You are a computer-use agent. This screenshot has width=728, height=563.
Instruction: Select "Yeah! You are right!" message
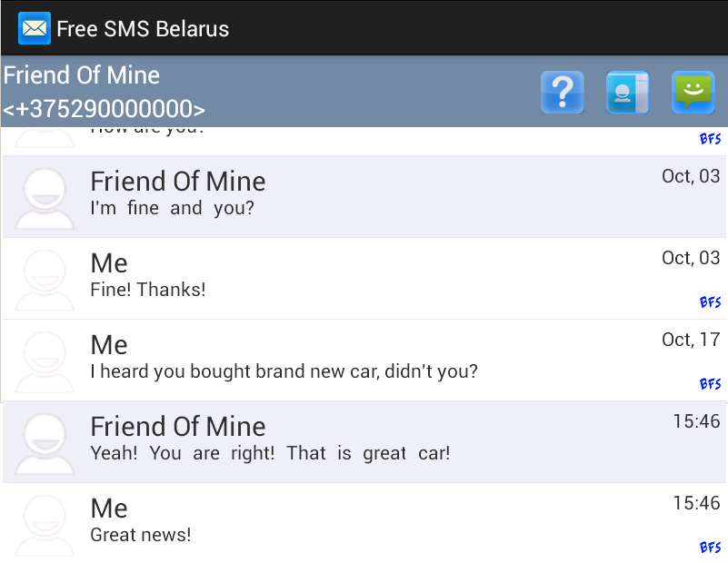click(x=364, y=442)
